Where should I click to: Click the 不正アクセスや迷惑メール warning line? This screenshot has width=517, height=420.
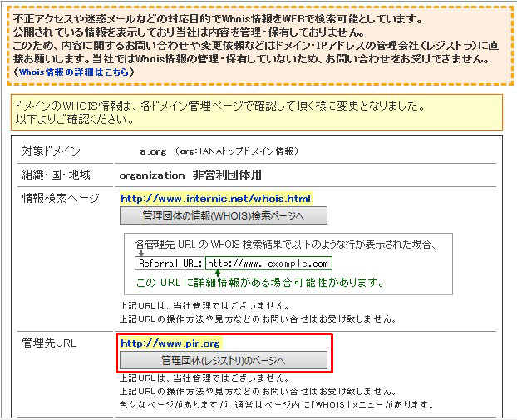tap(219, 17)
